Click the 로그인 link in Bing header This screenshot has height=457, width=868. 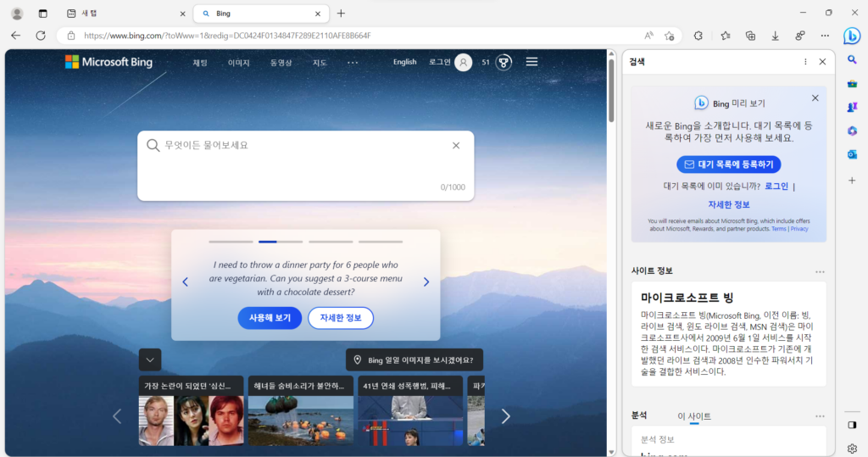click(x=440, y=62)
